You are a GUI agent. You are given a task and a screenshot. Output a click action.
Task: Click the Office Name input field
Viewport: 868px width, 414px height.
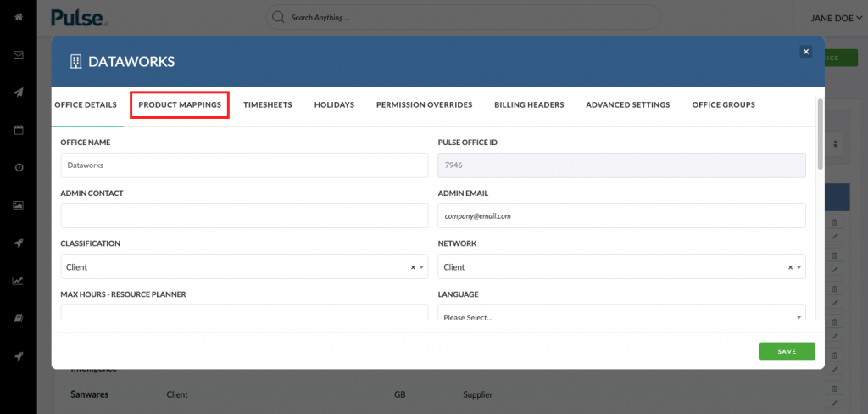pos(244,165)
